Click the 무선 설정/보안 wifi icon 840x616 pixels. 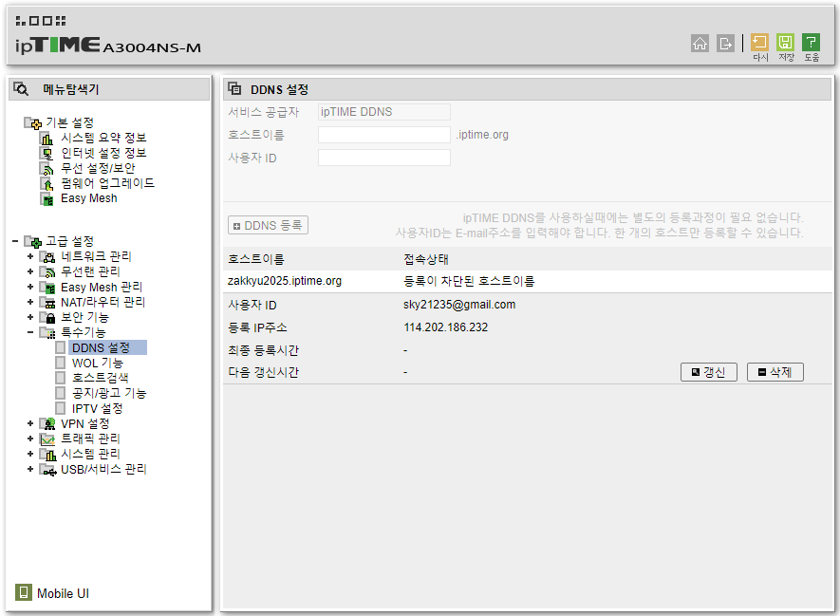(47, 169)
